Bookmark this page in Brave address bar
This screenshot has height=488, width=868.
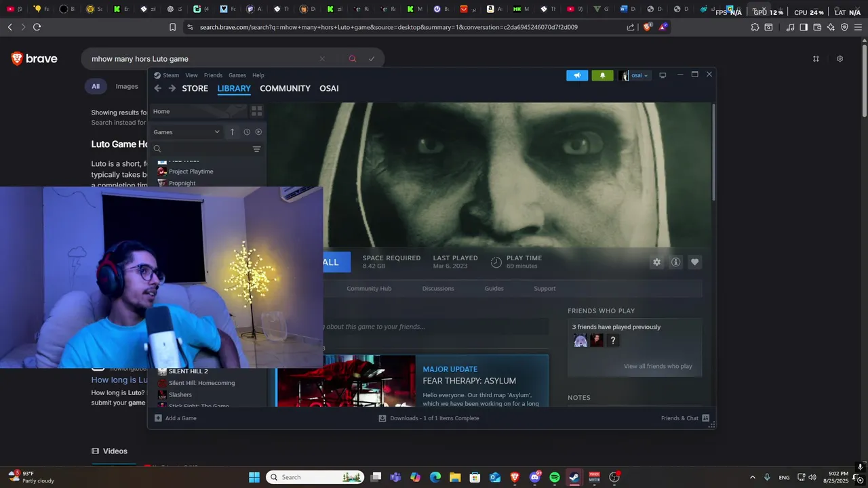(x=172, y=27)
